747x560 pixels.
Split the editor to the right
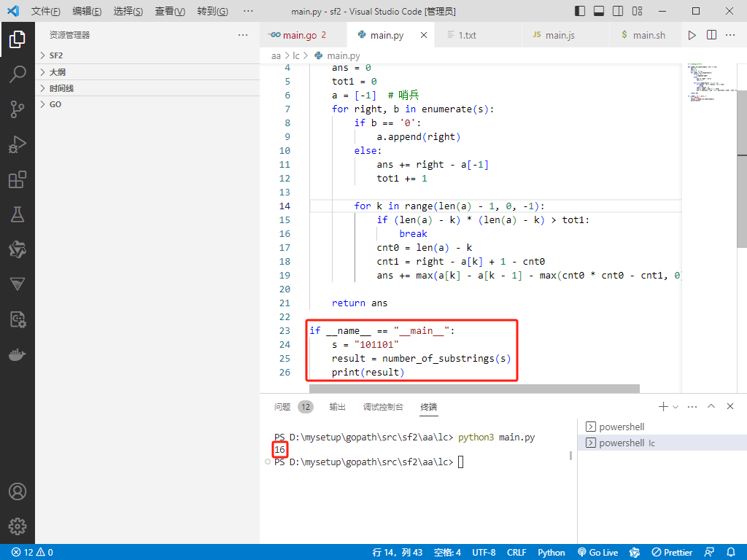712,35
